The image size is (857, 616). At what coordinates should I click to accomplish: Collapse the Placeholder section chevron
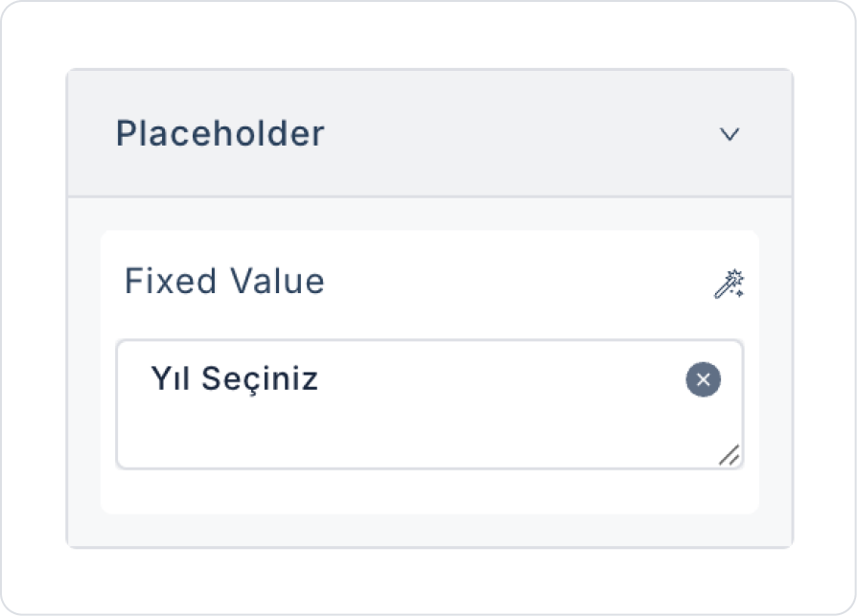730,134
